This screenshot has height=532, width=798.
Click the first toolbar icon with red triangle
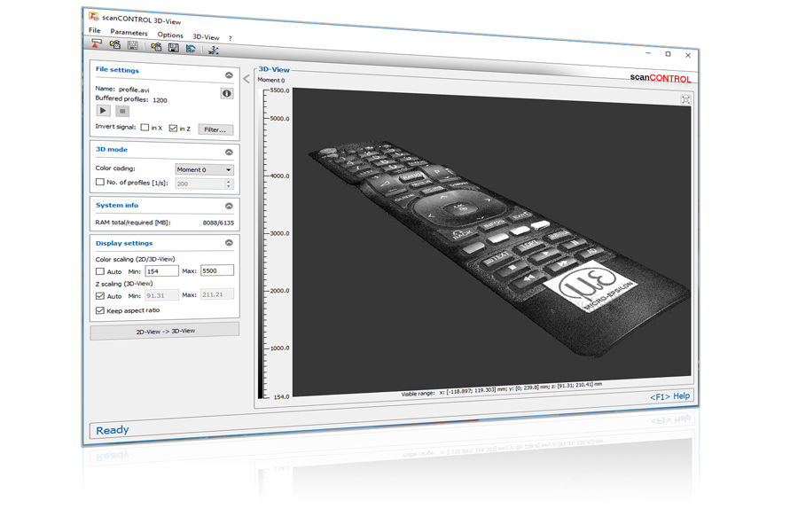[97, 44]
